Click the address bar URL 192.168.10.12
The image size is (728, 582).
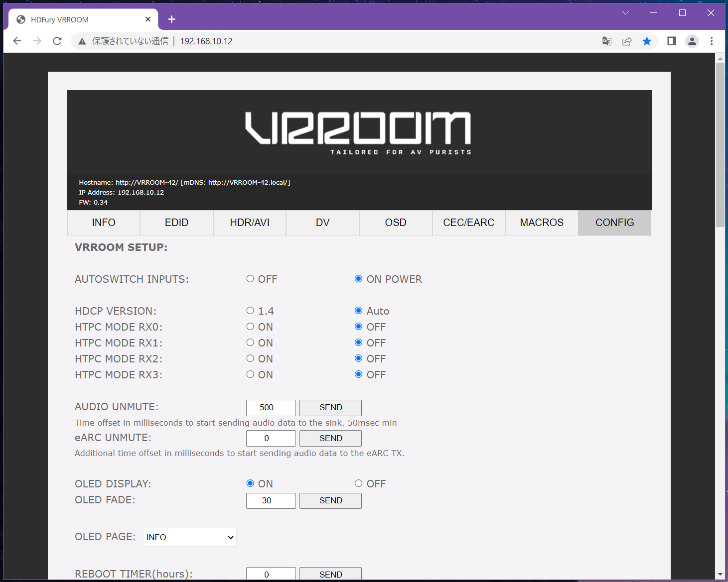(x=206, y=41)
